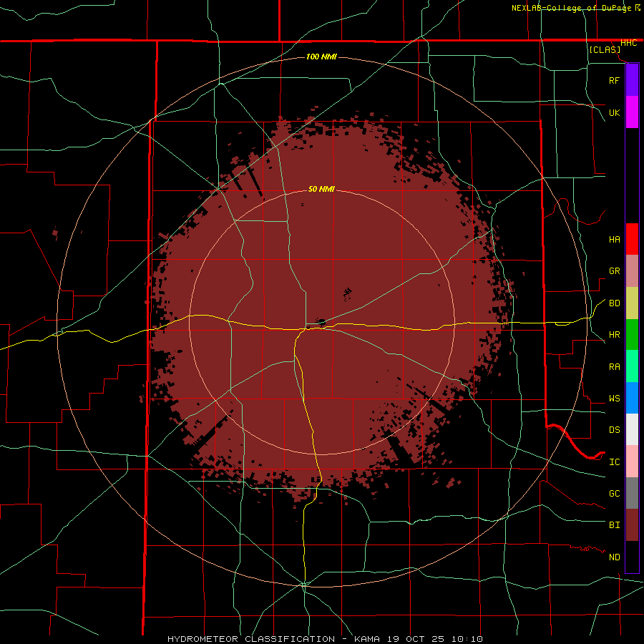644x644 pixels.
Task: Click the mint RA legend color swatch
Action: click(x=632, y=366)
